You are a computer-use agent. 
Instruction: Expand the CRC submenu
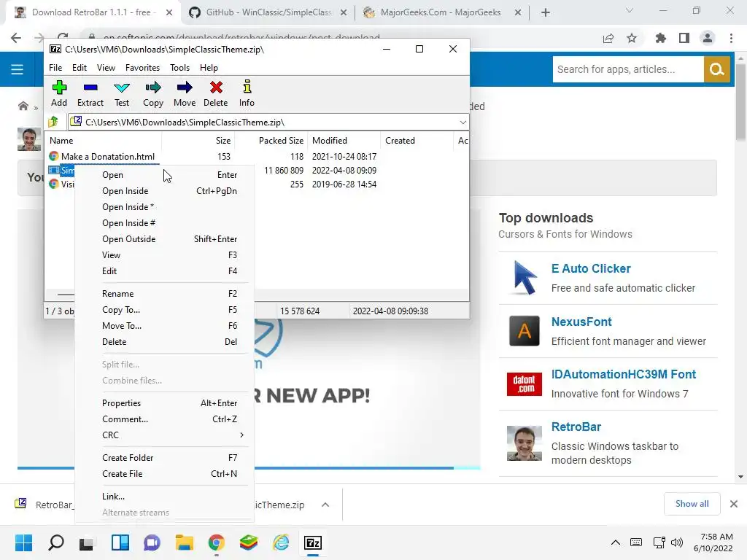164,435
